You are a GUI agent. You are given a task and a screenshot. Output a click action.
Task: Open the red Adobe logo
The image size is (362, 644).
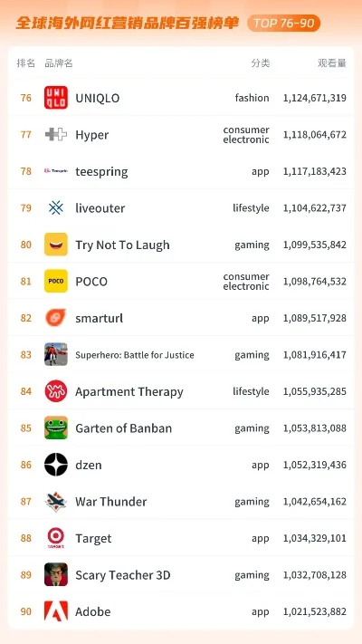pos(56,611)
